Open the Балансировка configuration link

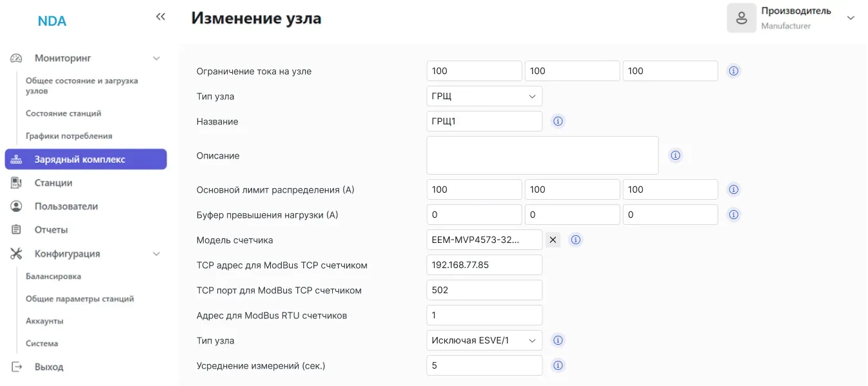pyautogui.click(x=53, y=276)
